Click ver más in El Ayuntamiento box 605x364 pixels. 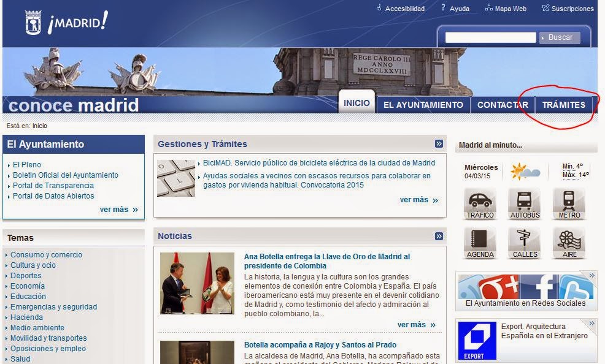point(118,210)
